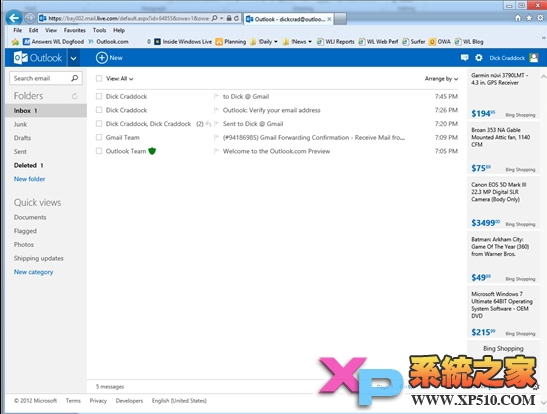Select the Inbox folder

tap(46, 111)
